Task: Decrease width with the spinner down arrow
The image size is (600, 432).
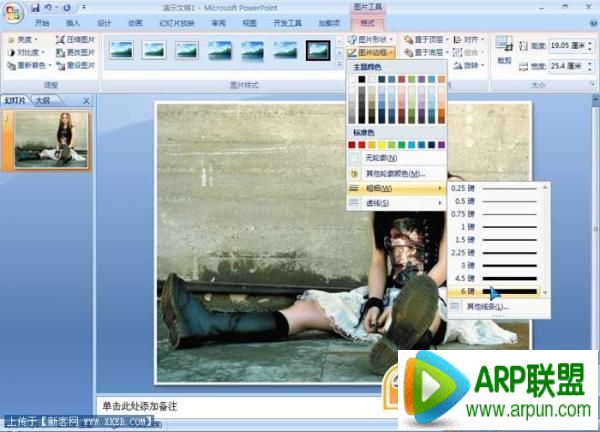Action: coord(590,69)
